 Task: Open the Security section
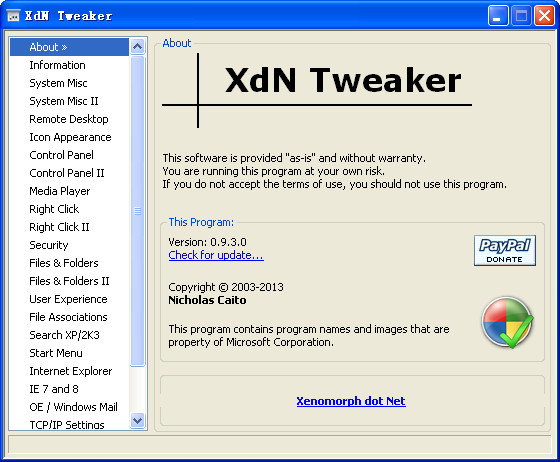(69, 245)
